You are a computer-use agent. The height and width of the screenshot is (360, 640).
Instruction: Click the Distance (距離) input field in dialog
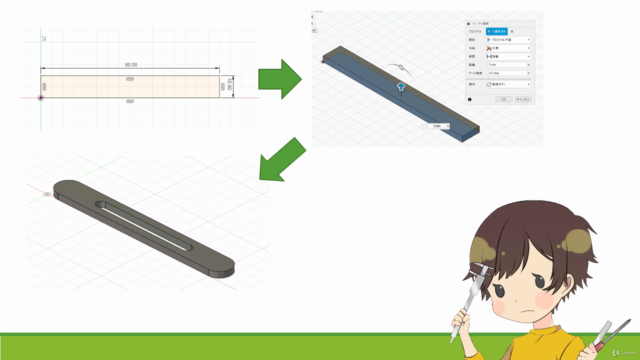pyautogui.click(x=506, y=65)
